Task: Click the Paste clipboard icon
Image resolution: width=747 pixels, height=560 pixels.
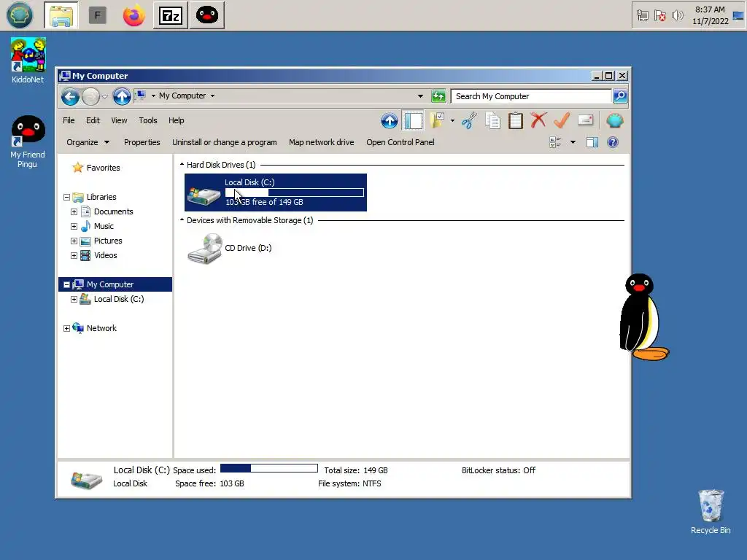Action: 516,120
